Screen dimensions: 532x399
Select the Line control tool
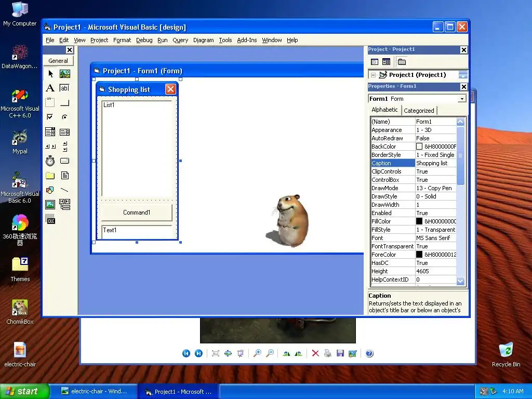coord(64,190)
